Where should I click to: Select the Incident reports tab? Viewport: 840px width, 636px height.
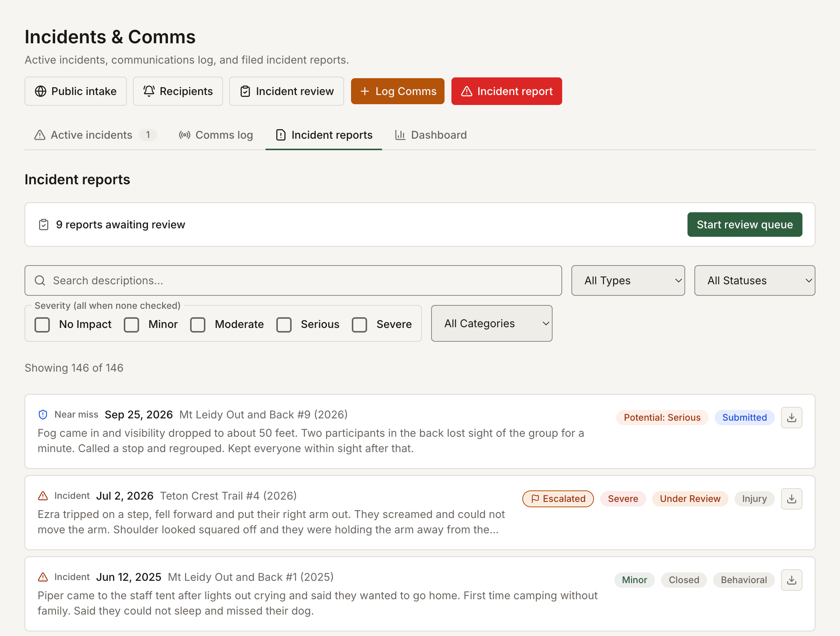pos(324,135)
